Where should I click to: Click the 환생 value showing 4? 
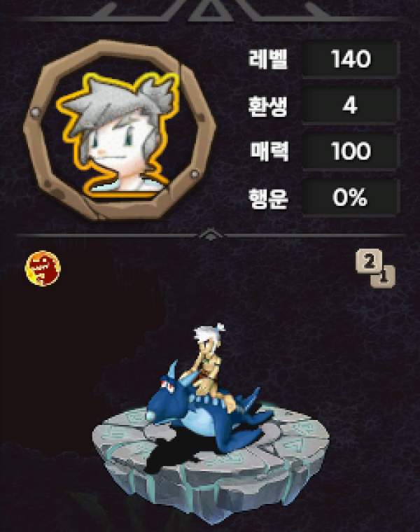[x=351, y=105]
